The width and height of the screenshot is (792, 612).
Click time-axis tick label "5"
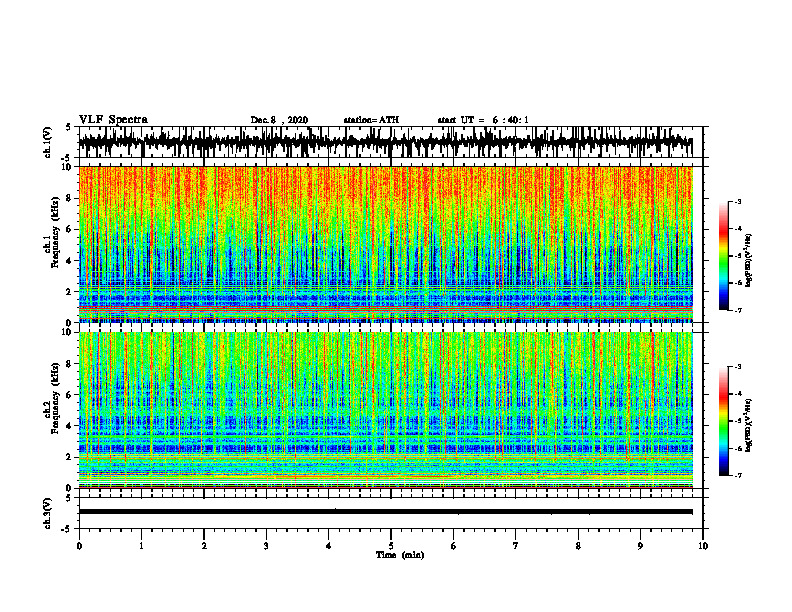coord(391,546)
